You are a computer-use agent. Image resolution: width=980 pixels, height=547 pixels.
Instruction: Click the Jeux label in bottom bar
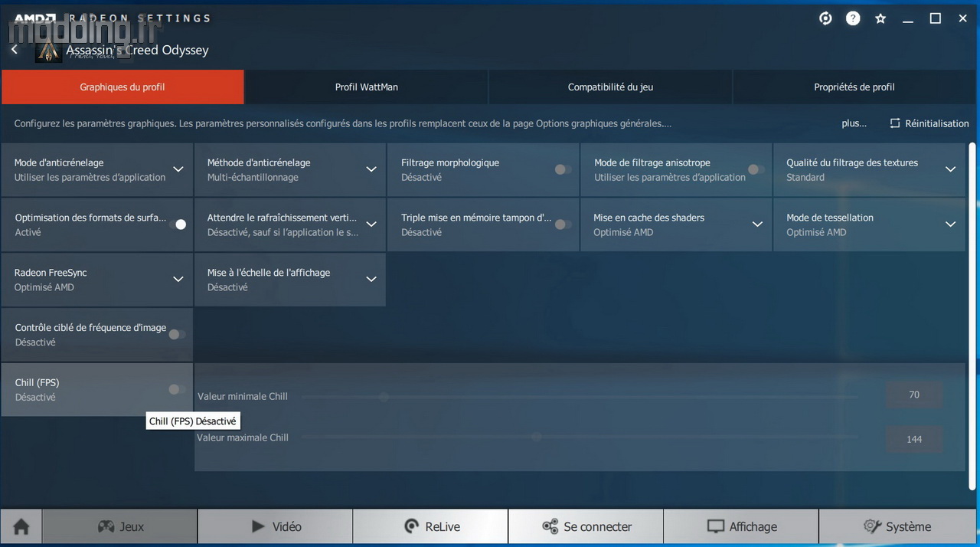point(132,527)
